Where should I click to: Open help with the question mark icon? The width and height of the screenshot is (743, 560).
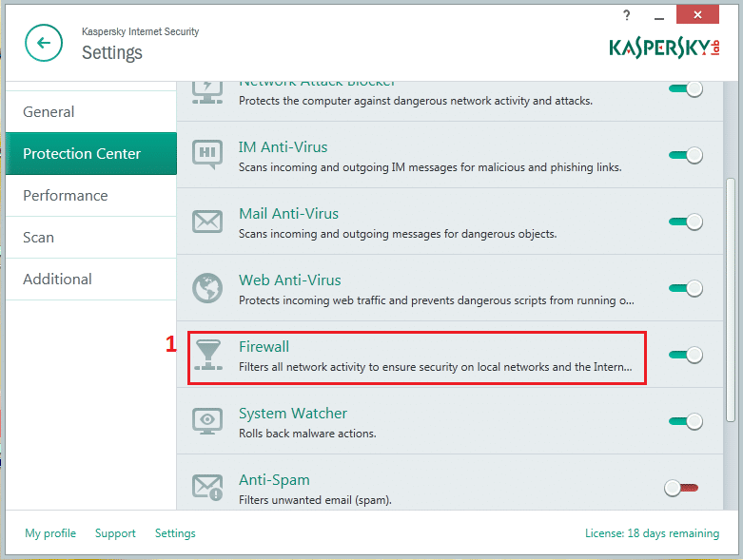coord(626,15)
